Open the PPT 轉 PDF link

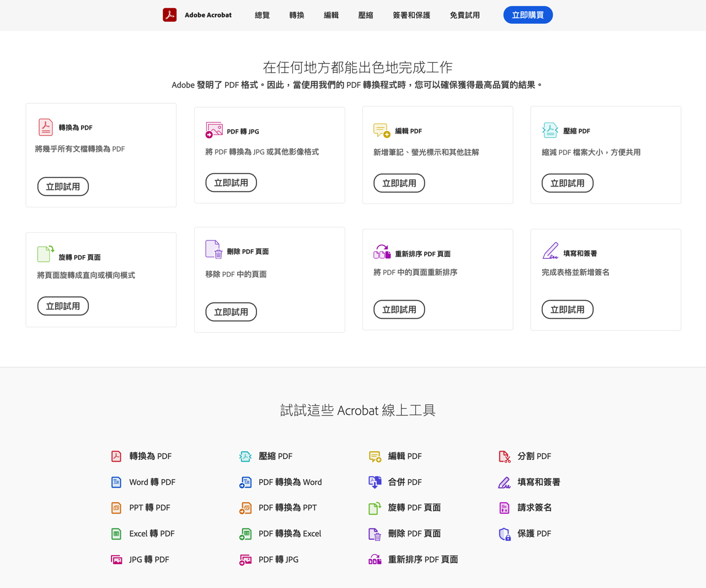coord(149,507)
